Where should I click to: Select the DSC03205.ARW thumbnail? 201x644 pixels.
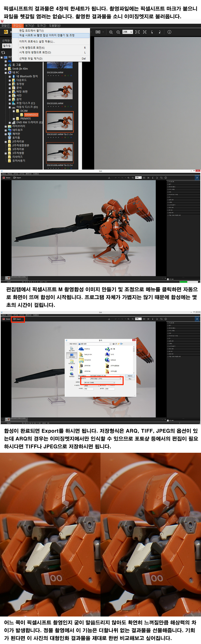pos(60,91)
